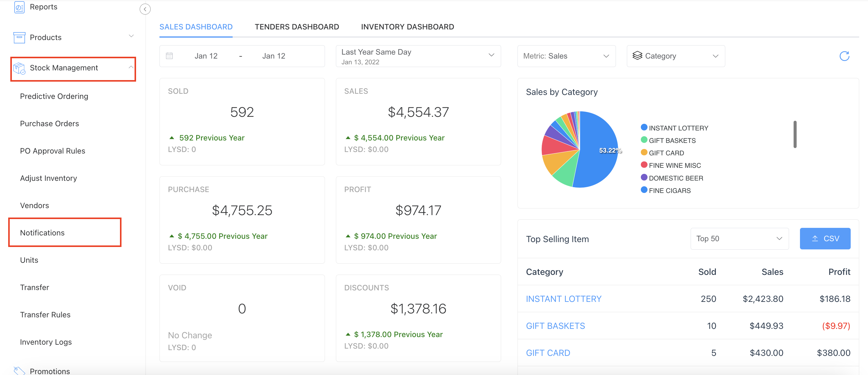Screen dimensions: 868x375
Task: Open the Last Year Same Day dropdown
Action: click(418, 56)
